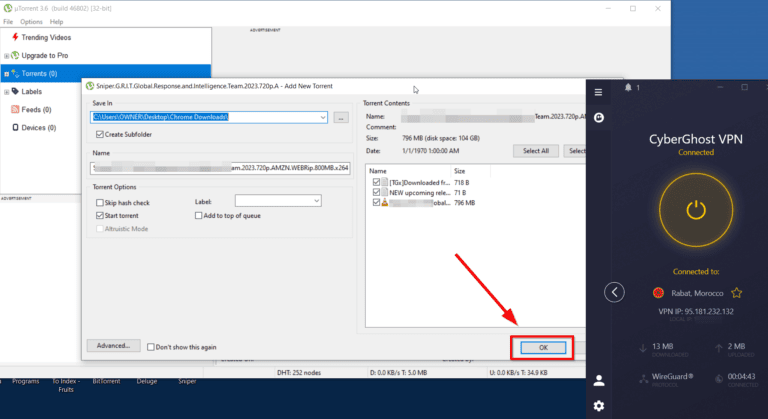The image size is (768, 419).
Task: Expand the Labels tree node
Action: point(7,91)
